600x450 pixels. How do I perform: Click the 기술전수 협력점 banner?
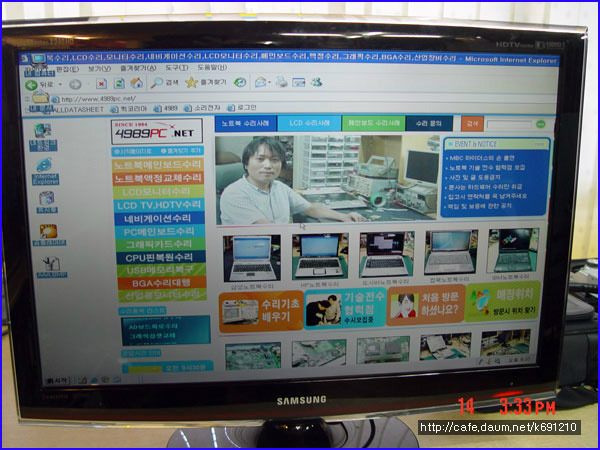click(346, 309)
